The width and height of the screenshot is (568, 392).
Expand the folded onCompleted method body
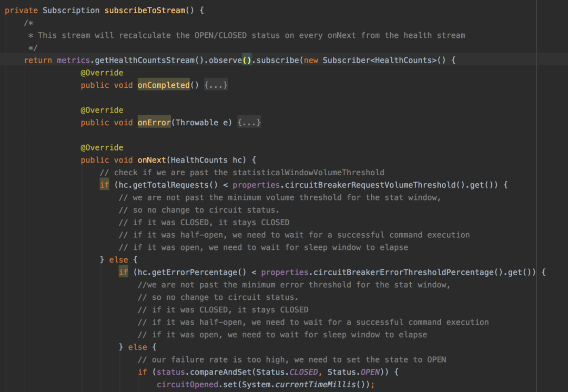click(x=216, y=85)
